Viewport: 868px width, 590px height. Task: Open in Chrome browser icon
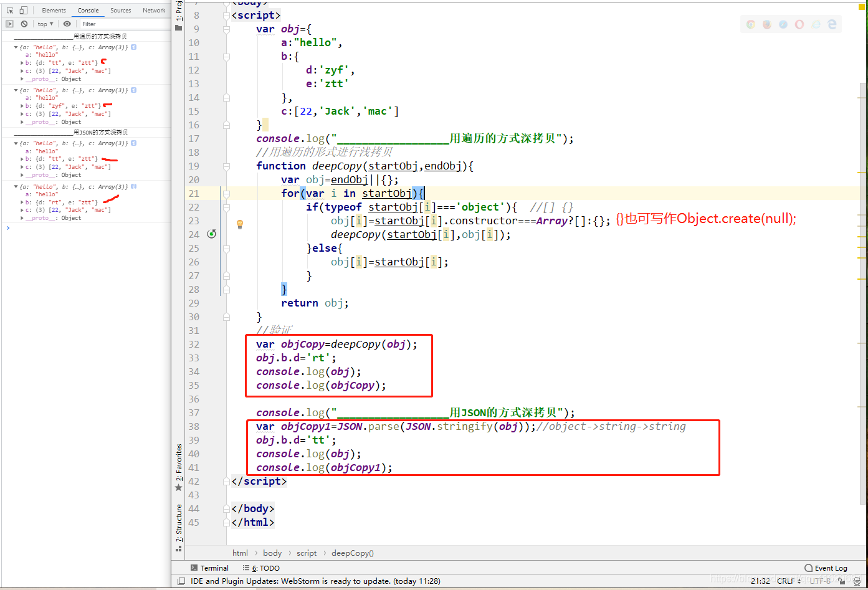click(x=751, y=24)
